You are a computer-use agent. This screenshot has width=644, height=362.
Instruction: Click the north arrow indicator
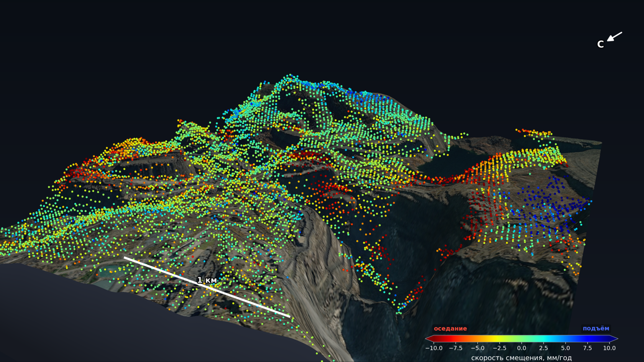[x=614, y=36]
